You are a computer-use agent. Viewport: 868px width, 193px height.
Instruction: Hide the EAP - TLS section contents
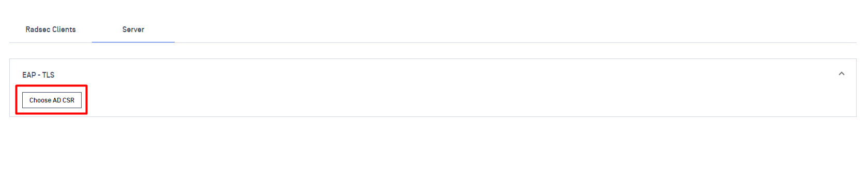point(841,74)
